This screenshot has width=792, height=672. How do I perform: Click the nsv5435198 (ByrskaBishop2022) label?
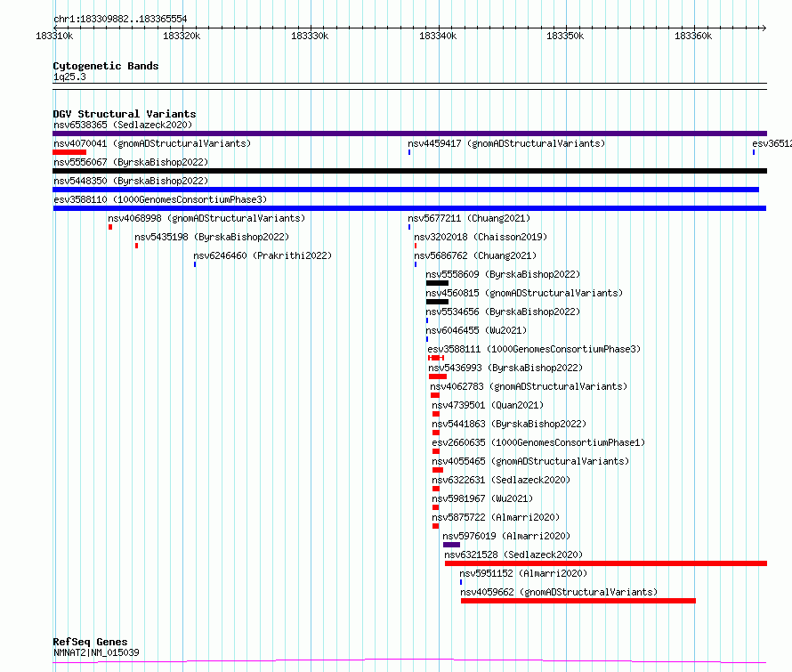(212, 237)
